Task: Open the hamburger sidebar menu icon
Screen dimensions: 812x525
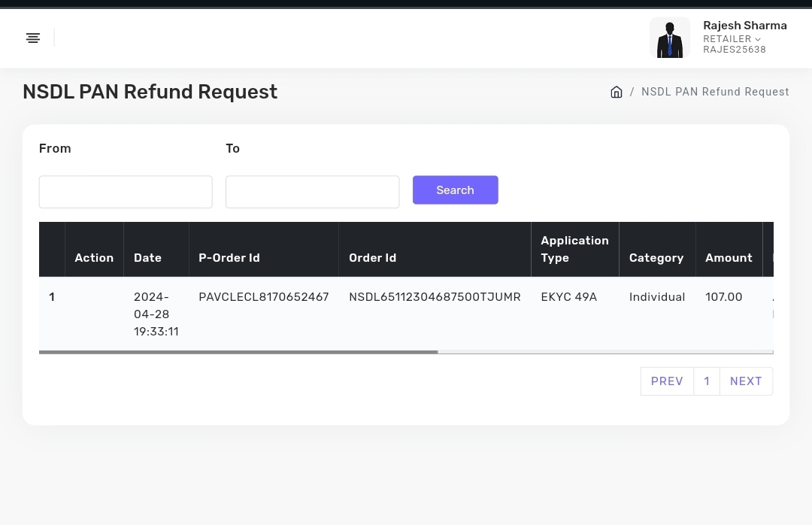Action: pyautogui.click(x=33, y=38)
